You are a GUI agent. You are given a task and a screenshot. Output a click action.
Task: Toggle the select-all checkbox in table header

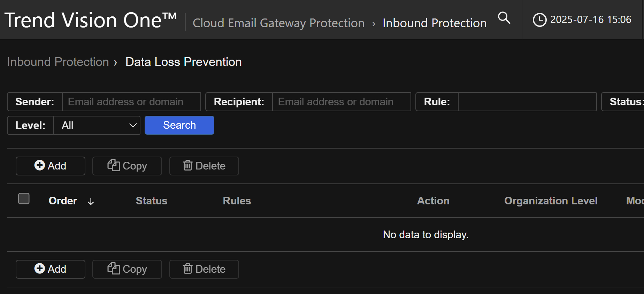click(24, 199)
